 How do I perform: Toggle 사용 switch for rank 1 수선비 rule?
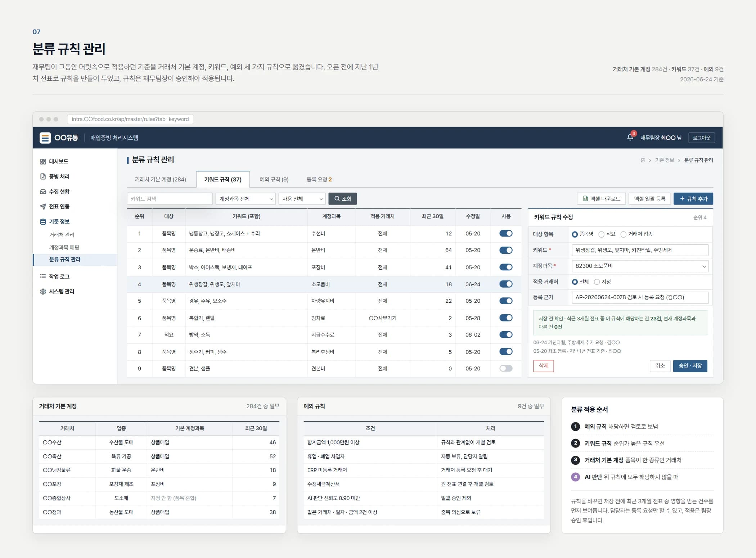506,233
